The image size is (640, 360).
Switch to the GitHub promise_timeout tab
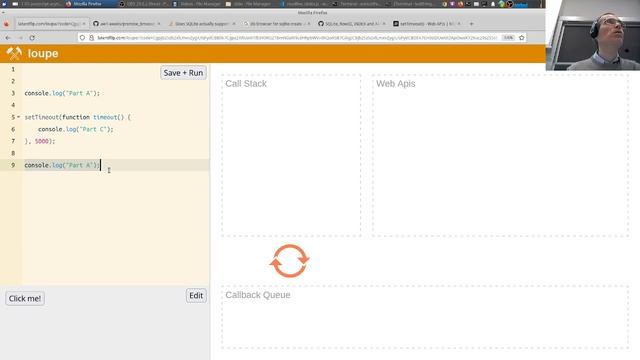[x=127, y=24]
